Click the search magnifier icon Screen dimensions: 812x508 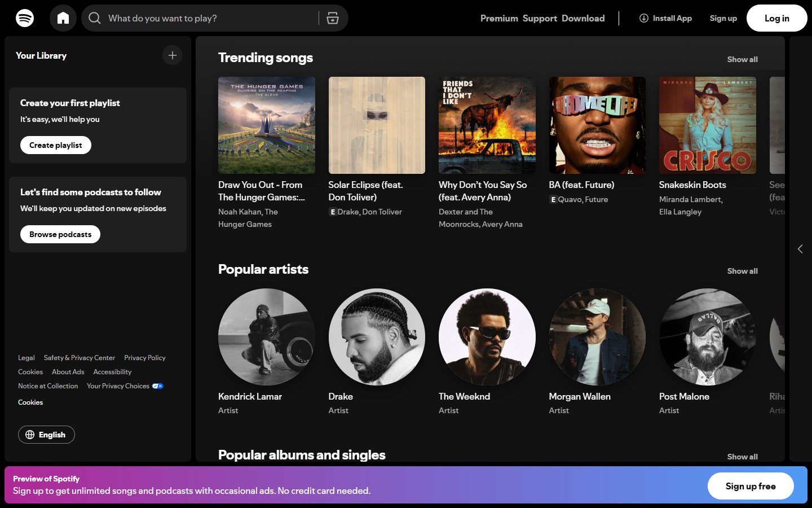[95, 18]
